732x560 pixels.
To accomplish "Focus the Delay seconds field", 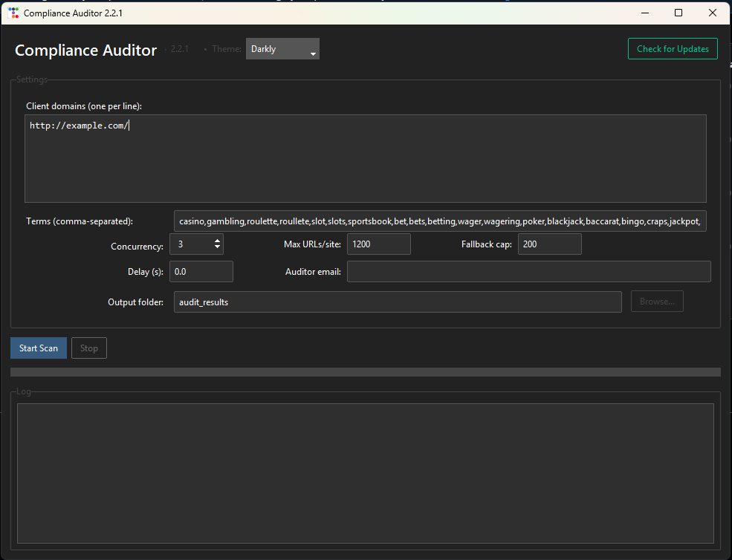I will tap(201, 271).
